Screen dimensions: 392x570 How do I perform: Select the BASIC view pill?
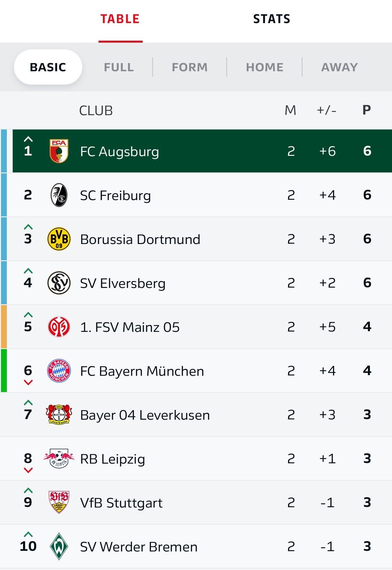tap(48, 67)
